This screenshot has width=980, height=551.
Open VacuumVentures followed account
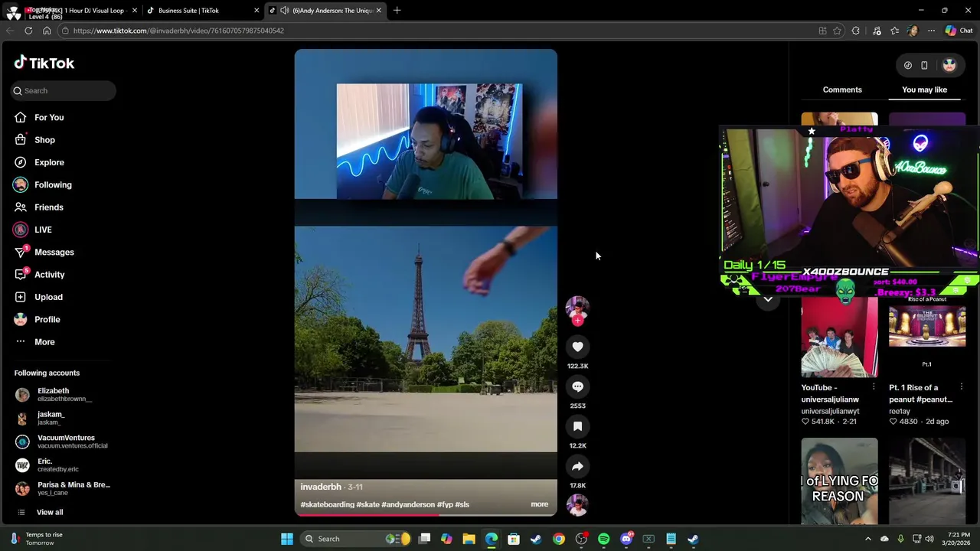pos(64,442)
